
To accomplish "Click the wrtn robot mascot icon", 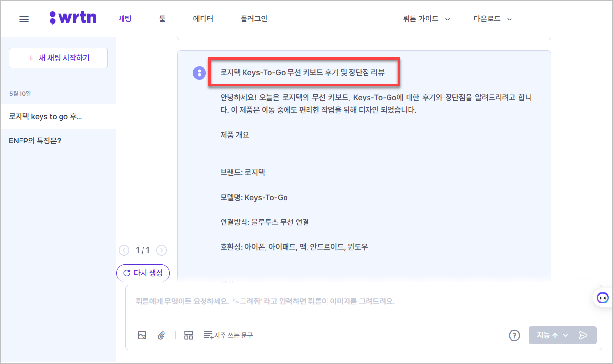I will click(x=602, y=297).
